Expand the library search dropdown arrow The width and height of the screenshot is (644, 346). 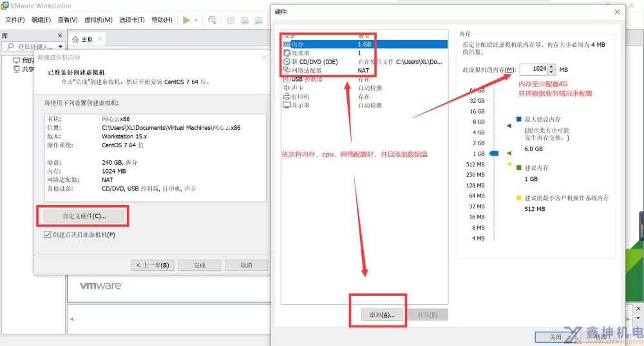pyautogui.click(x=61, y=46)
